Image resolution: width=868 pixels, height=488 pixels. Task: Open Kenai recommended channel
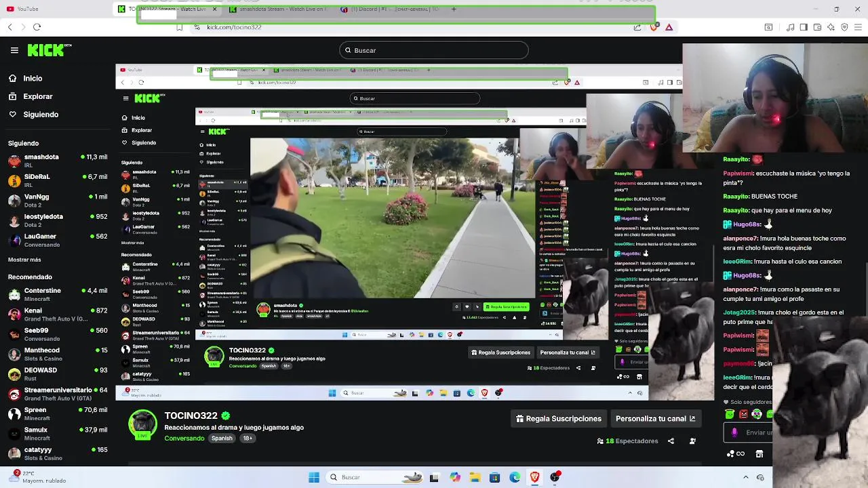(x=58, y=314)
